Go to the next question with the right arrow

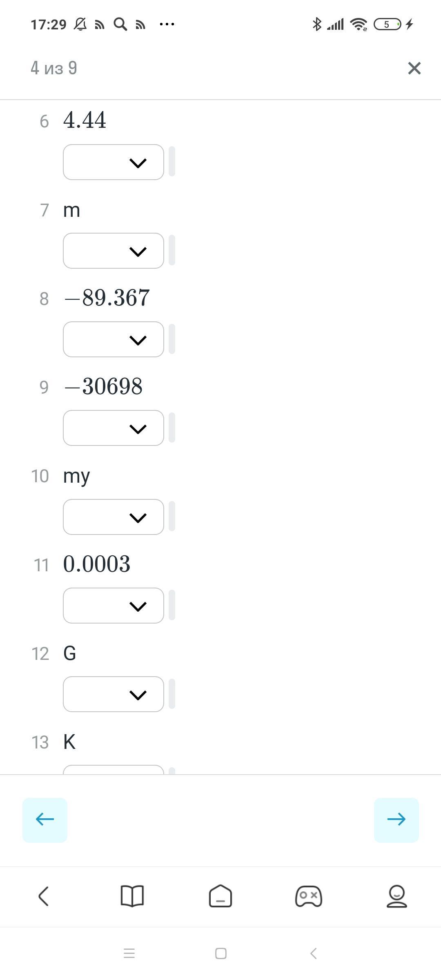396,820
